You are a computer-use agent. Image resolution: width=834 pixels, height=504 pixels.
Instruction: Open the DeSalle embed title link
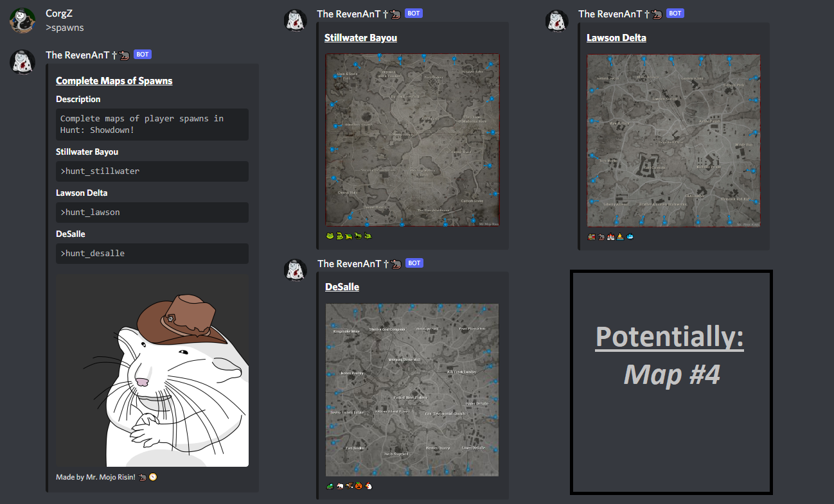342,287
